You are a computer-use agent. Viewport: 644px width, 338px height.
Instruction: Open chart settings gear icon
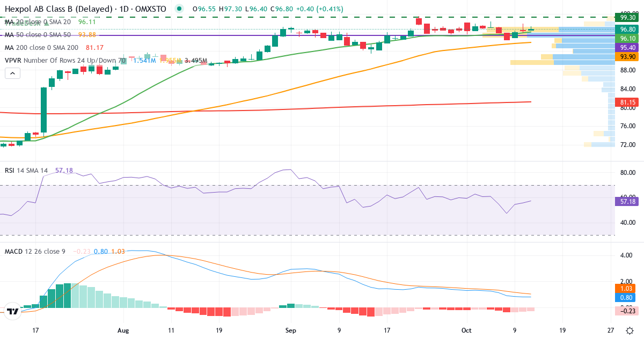pos(628,330)
